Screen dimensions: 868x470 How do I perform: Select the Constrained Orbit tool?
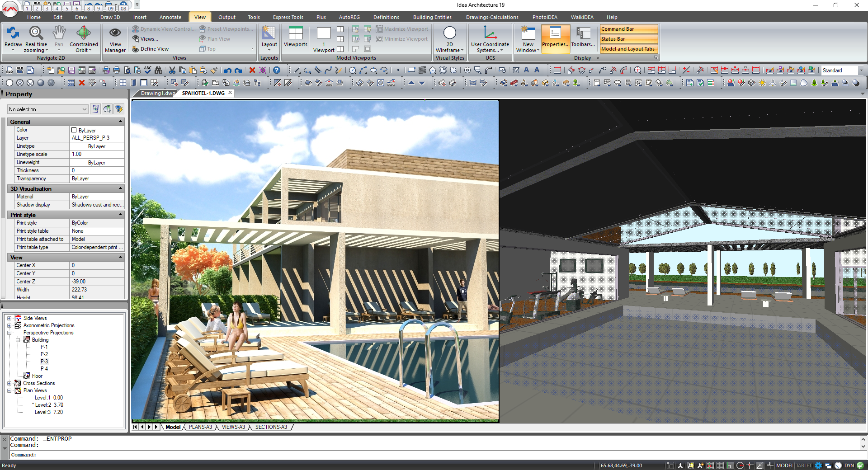click(x=84, y=33)
